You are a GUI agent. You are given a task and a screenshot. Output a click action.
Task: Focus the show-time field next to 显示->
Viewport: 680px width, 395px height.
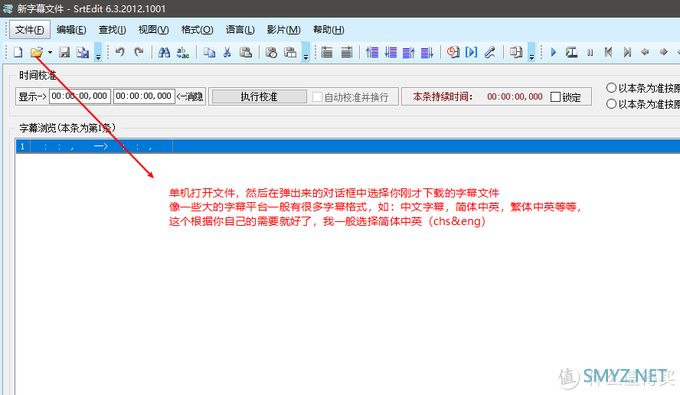pos(80,96)
